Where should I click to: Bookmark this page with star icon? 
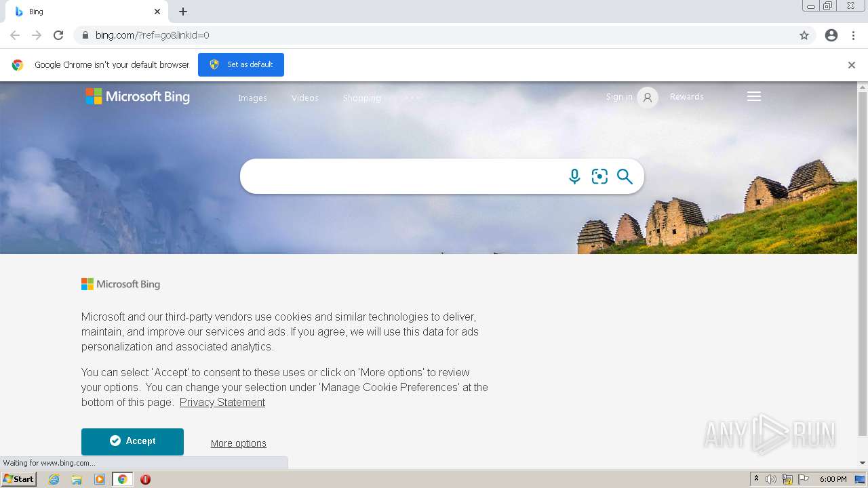[804, 35]
